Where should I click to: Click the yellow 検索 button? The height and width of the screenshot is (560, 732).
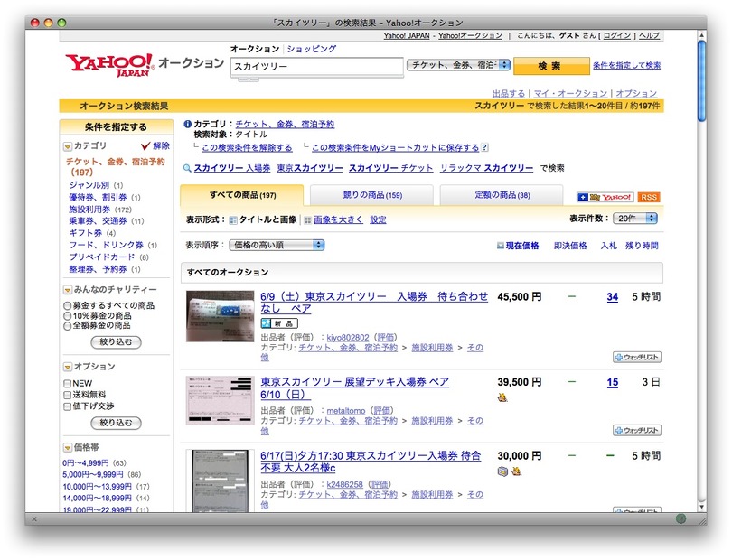coord(551,66)
